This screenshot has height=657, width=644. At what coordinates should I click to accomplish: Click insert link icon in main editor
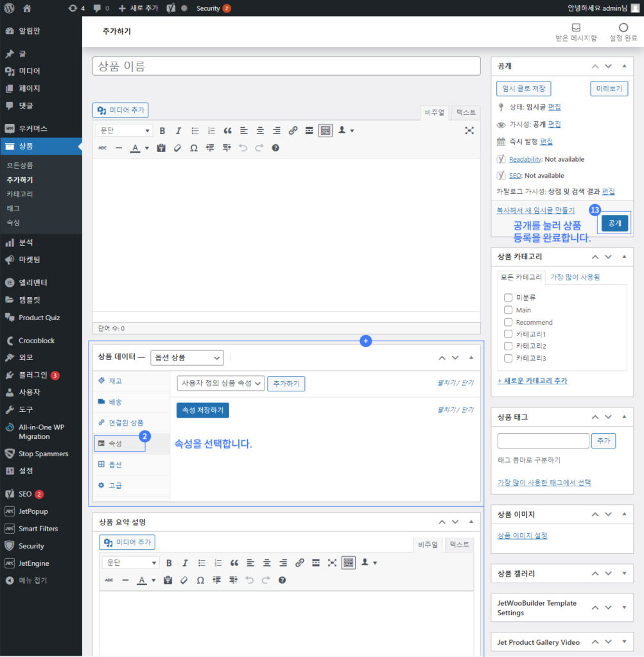293,130
